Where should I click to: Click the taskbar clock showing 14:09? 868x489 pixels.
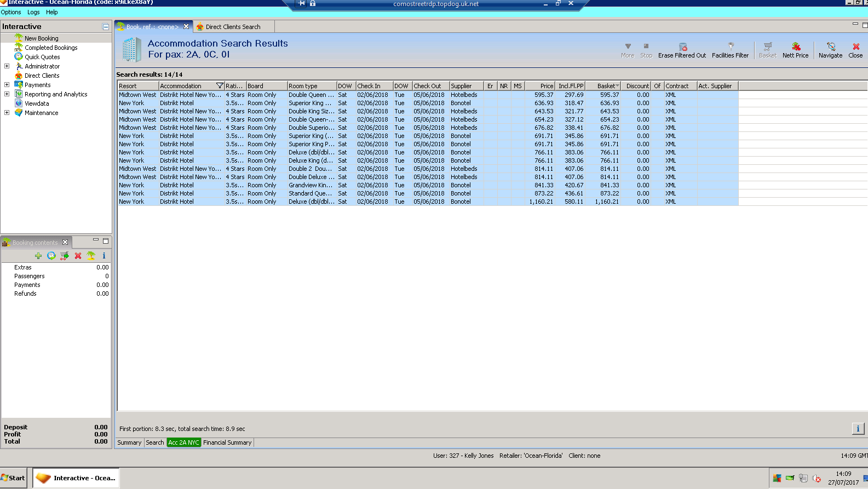(843, 474)
